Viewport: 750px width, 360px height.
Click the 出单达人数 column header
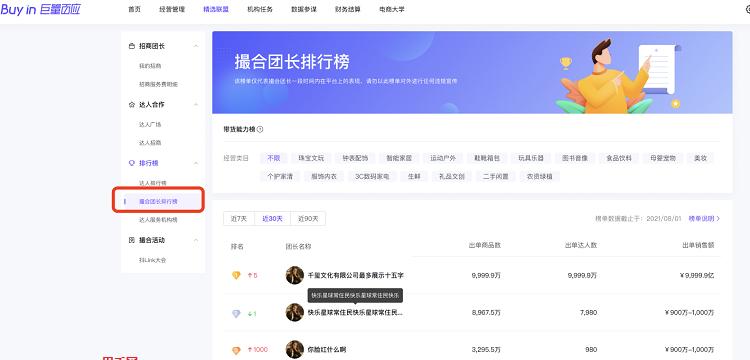pos(581,245)
